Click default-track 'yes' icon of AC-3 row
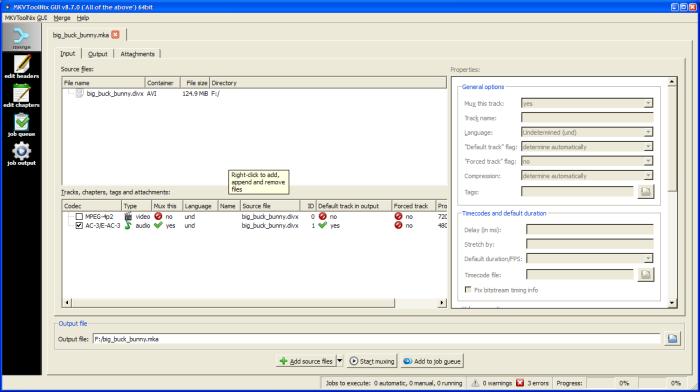Screen dimensions: 700x392 coord(323,225)
